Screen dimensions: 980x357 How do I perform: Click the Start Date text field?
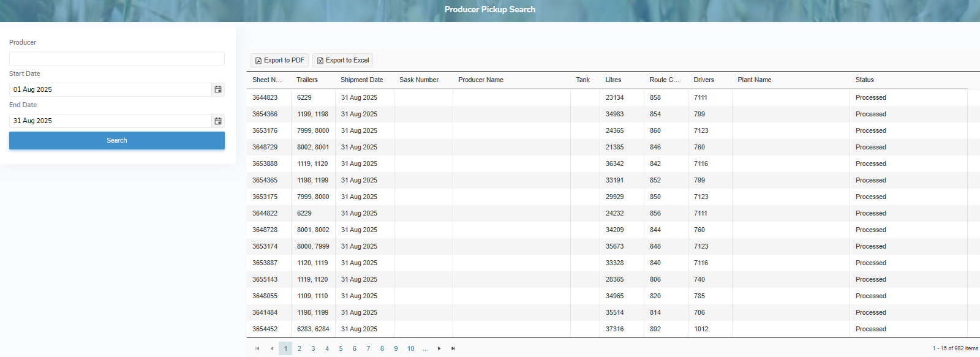click(x=110, y=89)
